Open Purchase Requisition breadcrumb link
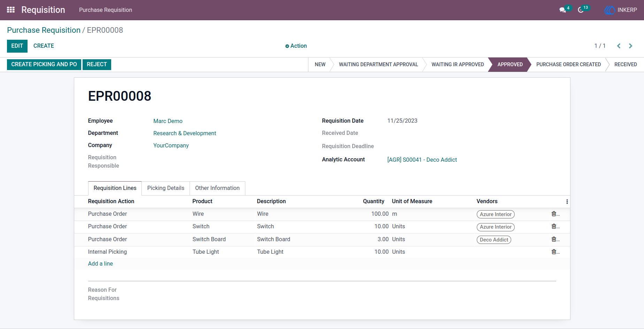Screen dimensions: 644x329 pyautogui.click(x=44, y=30)
